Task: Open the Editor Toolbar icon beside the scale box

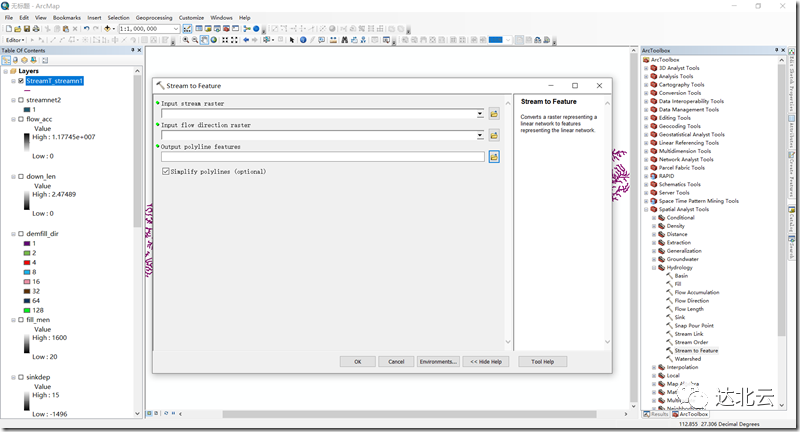Action: (x=187, y=29)
